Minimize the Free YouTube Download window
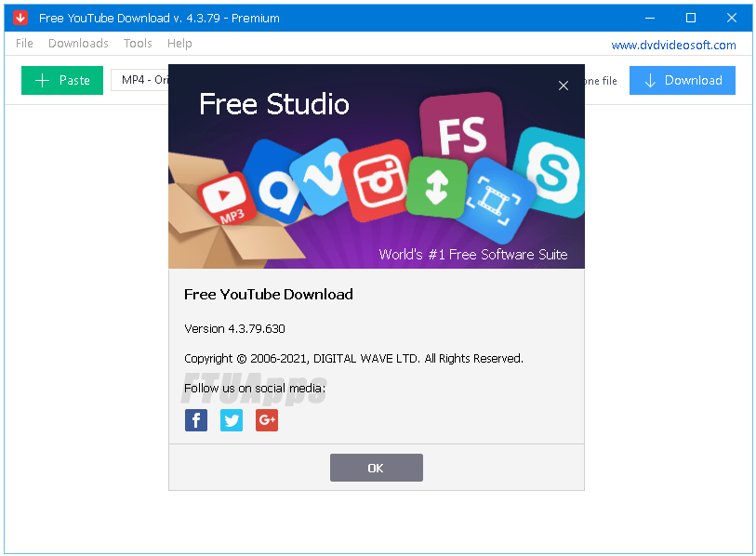The height and width of the screenshot is (556, 756). point(649,18)
